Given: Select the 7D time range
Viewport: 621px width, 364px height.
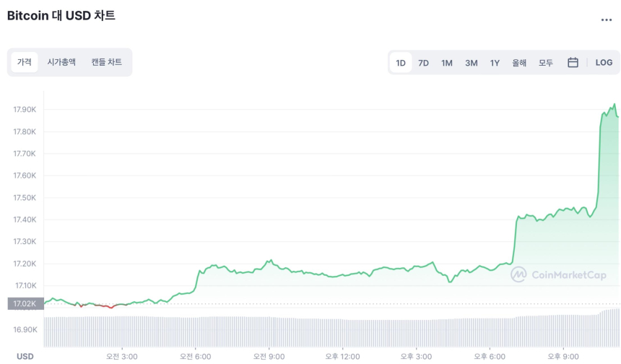Looking at the screenshot, I should [424, 63].
